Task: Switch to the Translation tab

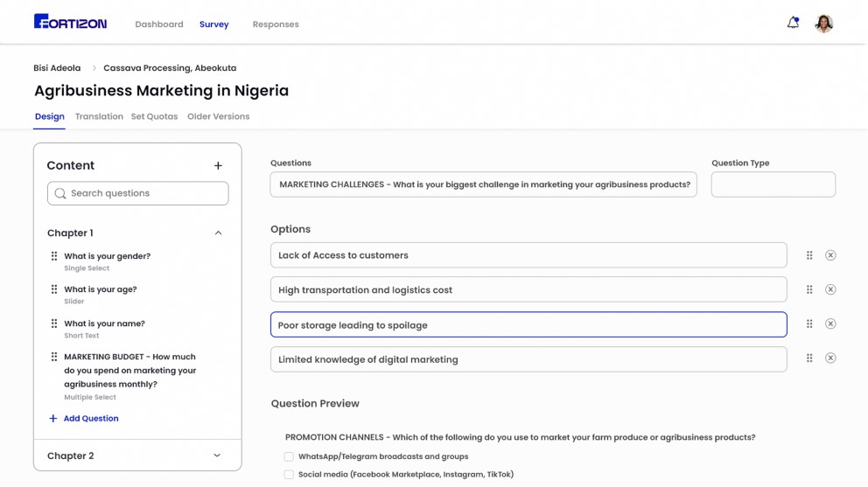Action: pyautogui.click(x=99, y=116)
